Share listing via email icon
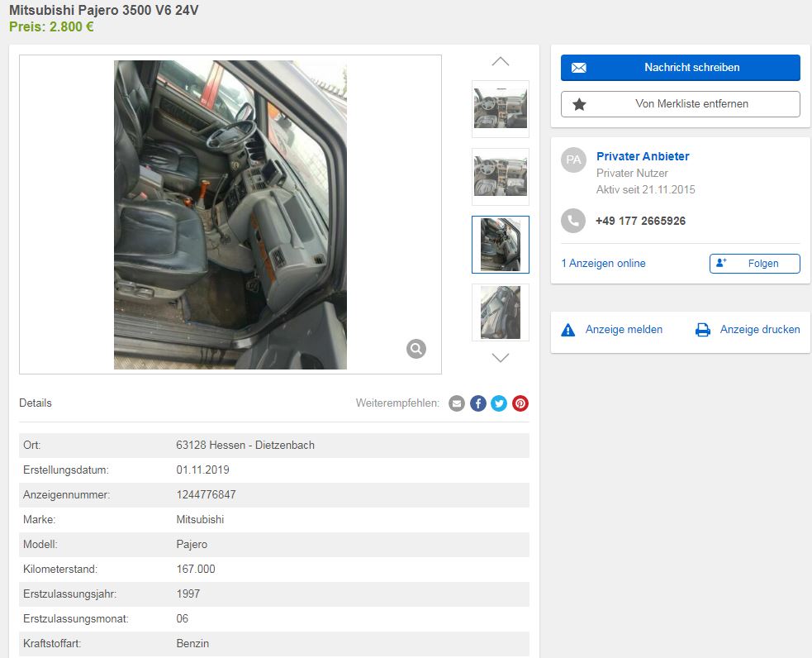The width and height of the screenshot is (812, 658). (457, 403)
